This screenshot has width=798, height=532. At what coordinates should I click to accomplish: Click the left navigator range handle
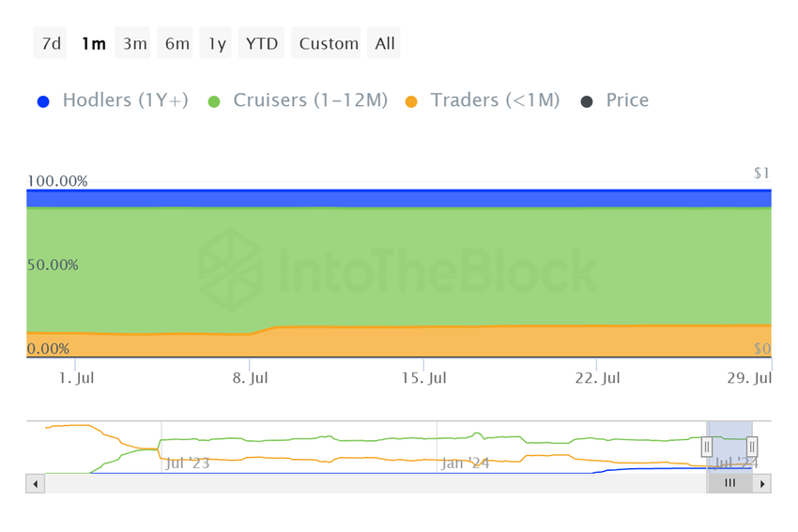[x=707, y=448]
